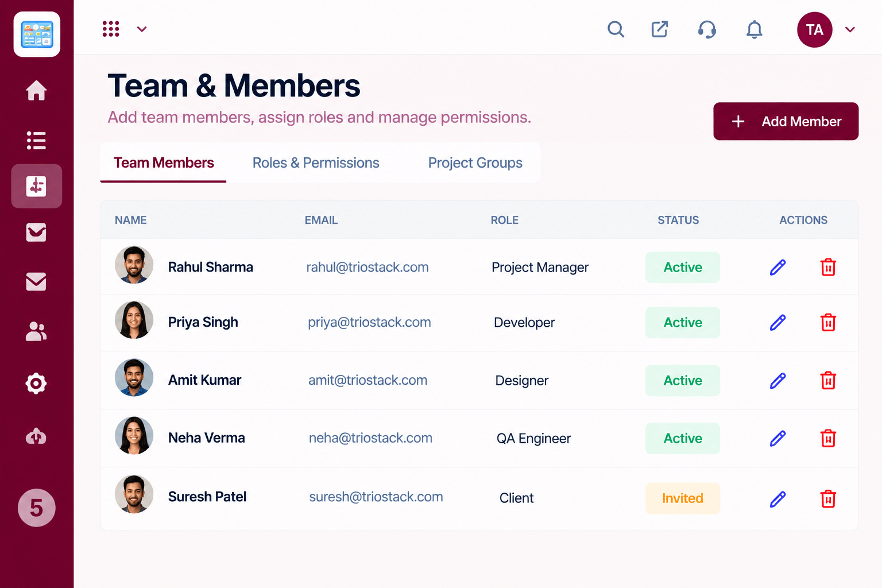Select the Project Groups tab
Screen dimensions: 882x588
coord(475,163)
